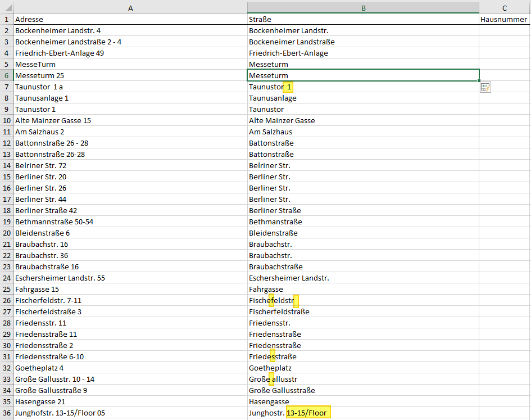Select cell 'Fischerfeldstr. 7-11'

[130, 300]
